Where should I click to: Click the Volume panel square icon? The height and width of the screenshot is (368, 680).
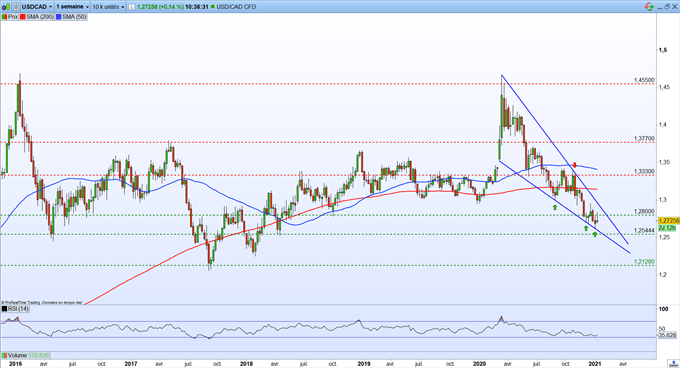tap(4, 355)
